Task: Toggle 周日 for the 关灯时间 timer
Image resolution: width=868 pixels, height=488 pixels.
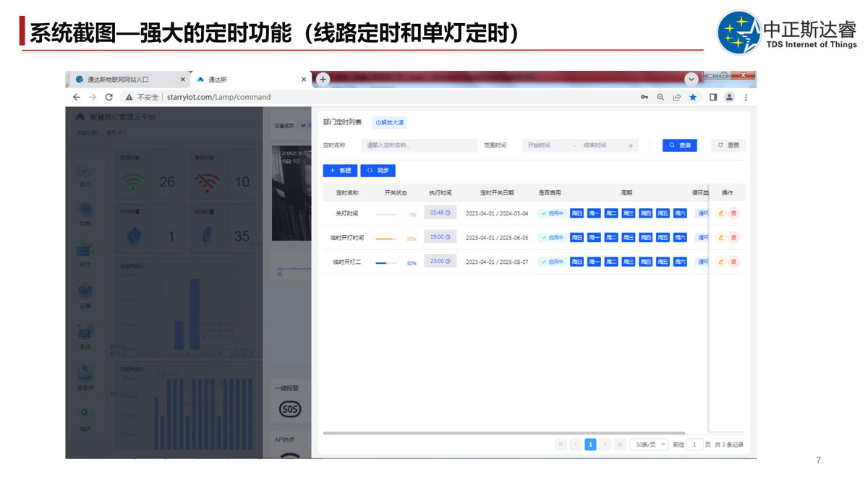Action: (576, 213)
